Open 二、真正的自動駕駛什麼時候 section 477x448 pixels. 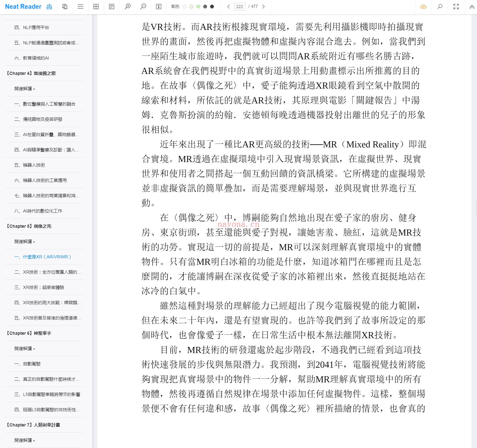click(47, 379)
